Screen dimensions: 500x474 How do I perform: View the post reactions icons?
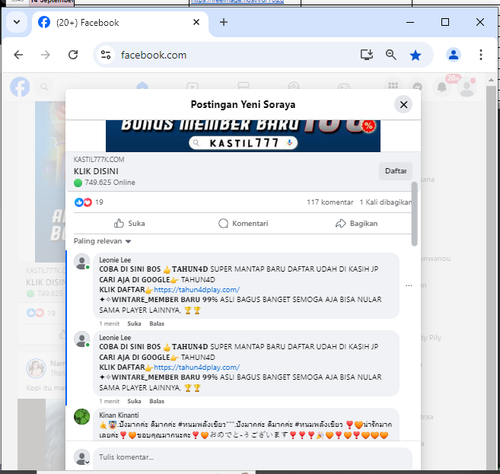83,202
